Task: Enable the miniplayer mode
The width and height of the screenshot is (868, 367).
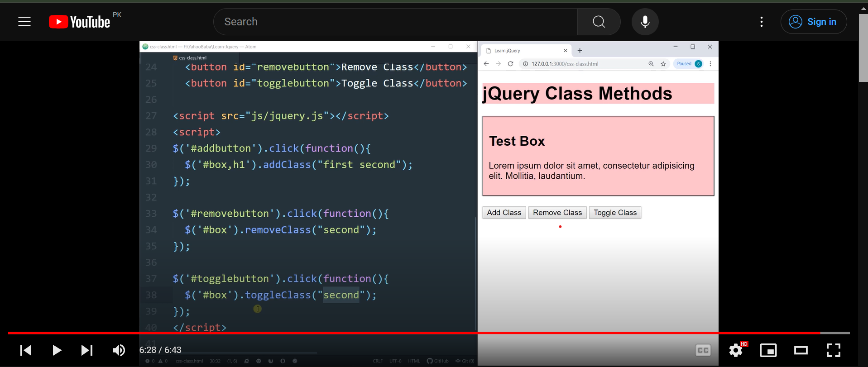Action: (x=768, y=350)
